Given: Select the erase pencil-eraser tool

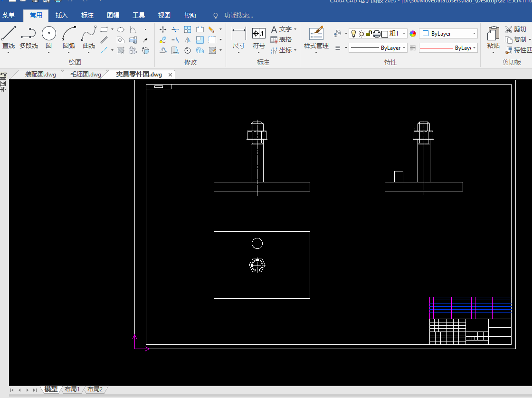Looking at the screenshot, I should [212, 29].
